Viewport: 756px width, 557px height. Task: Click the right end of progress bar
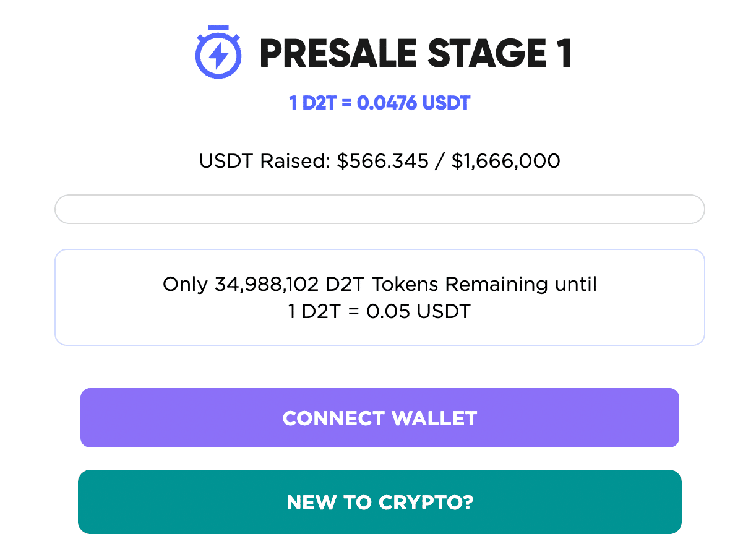click(x=698, y=209)
